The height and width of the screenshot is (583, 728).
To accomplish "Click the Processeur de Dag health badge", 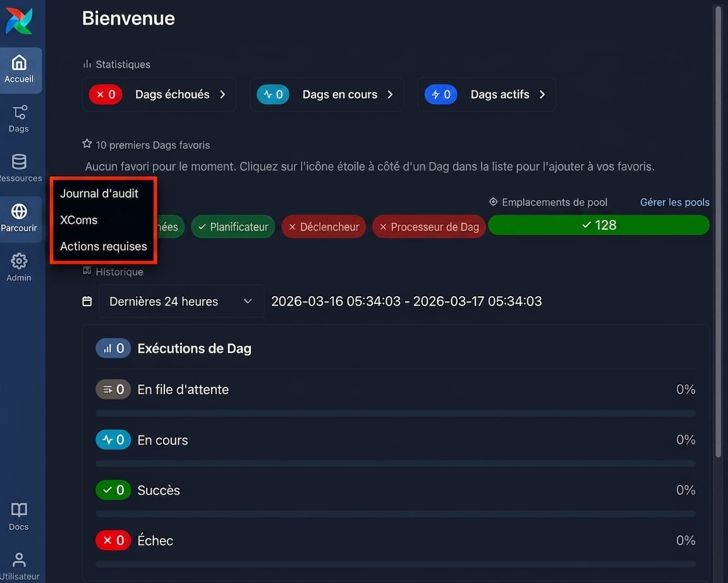I will pyautogui.click(x=429, y=227).
